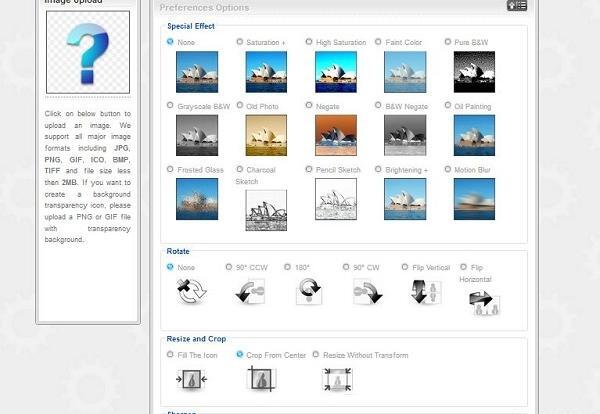Click the Special Effect section label

tap(191, 26)
